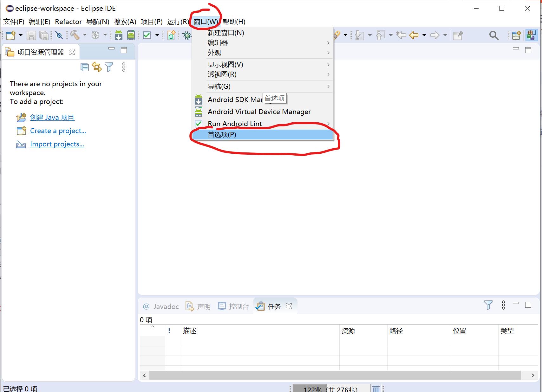Screen dimensions: 542x392
Task: Click the Build hammer icon
Action: point(75,35)
